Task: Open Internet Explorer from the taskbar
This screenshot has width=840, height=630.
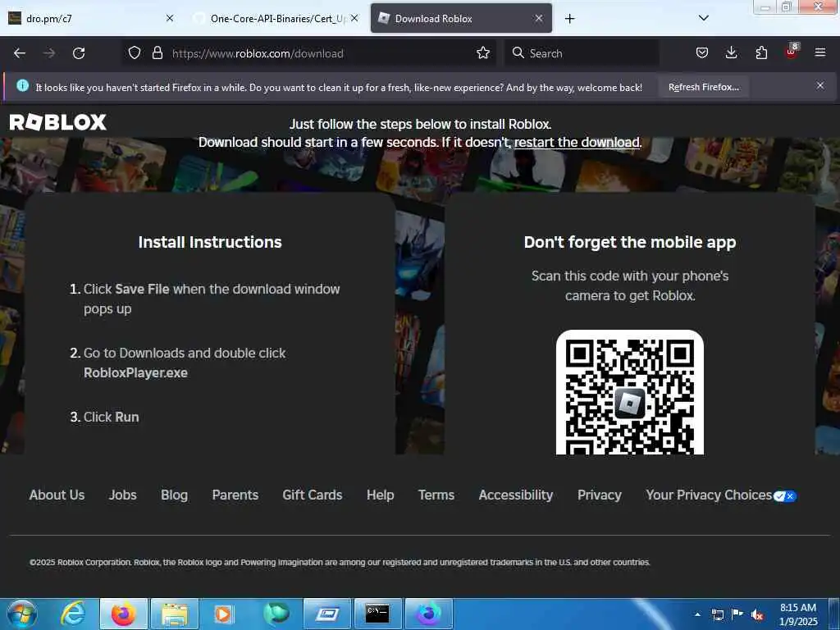Action: tap(73, 614)
